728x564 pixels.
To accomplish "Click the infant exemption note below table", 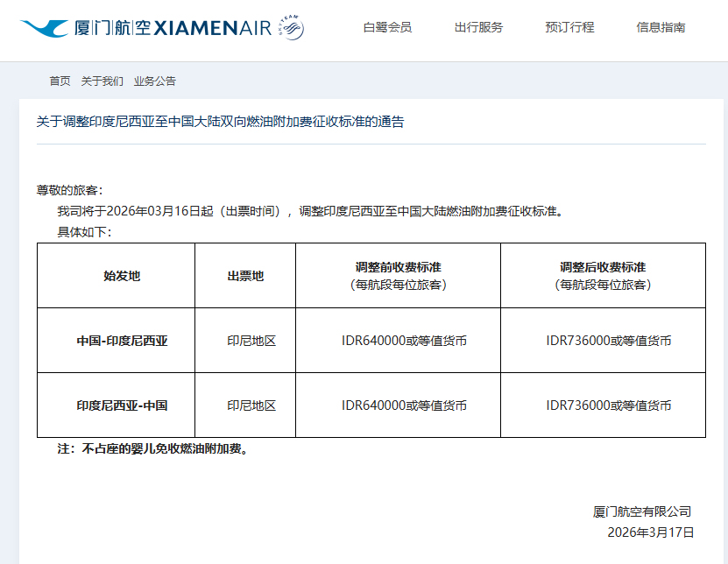I will [x=153, y=449].
